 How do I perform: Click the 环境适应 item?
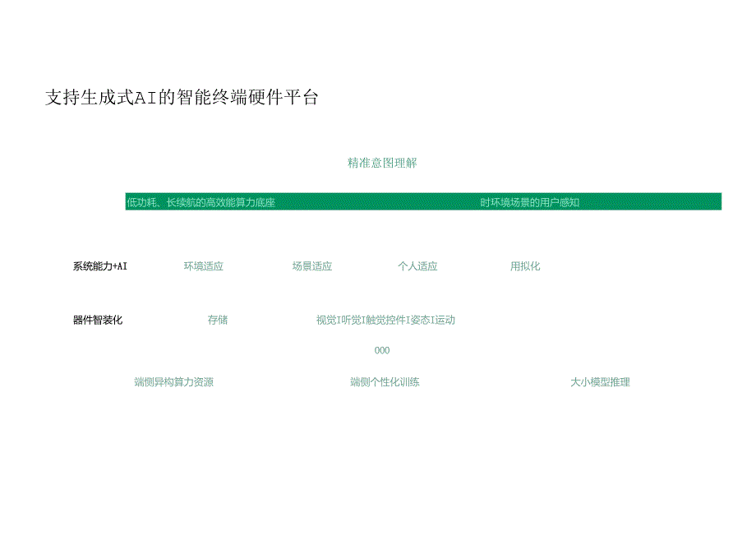[205, 265]
